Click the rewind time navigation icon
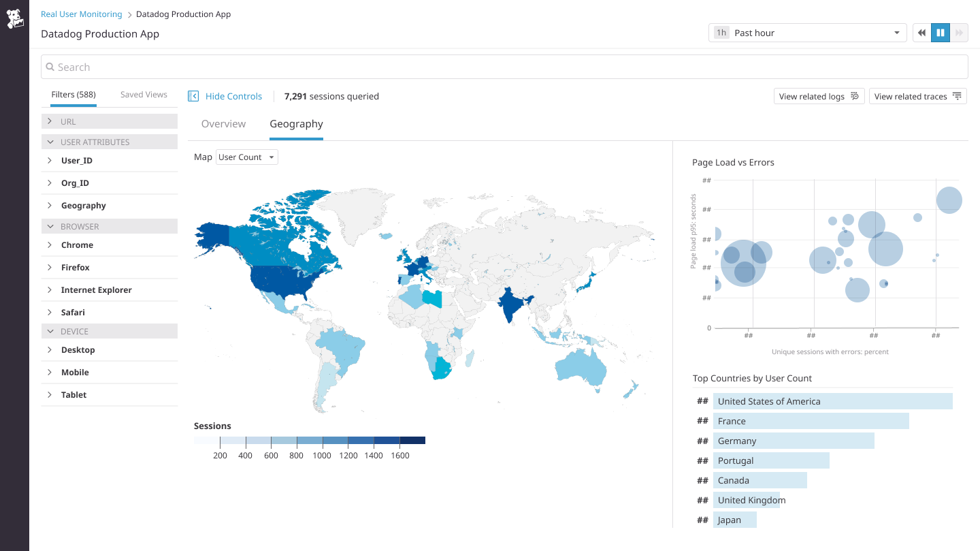 tap(921, 32)
